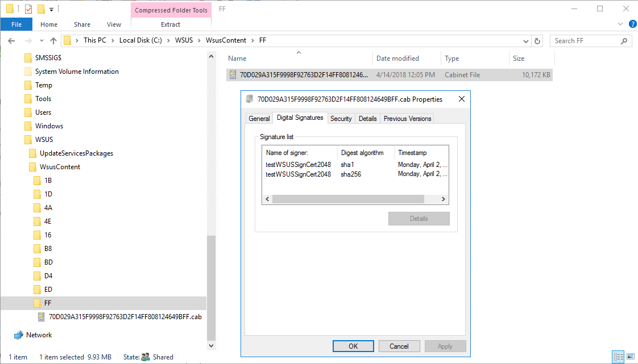The height and width of the screenshot is (364, 638).
Task: Open the Previous Versions tab
Action: click(x=407, y=119)
